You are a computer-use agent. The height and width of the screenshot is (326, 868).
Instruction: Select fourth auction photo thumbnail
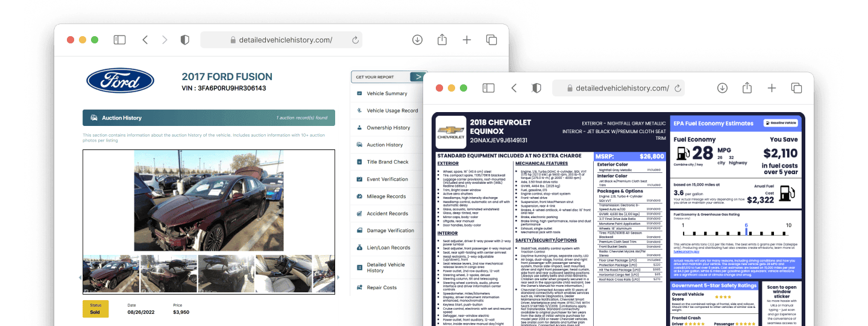click(283, 274)
